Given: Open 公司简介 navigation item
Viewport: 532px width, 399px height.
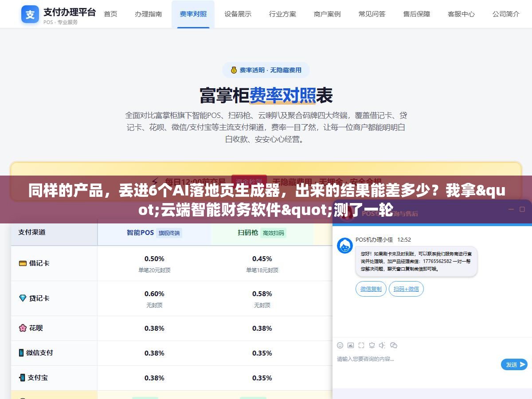Looking at the screenshot, I should pyautogui.click(x=506, y=14).
